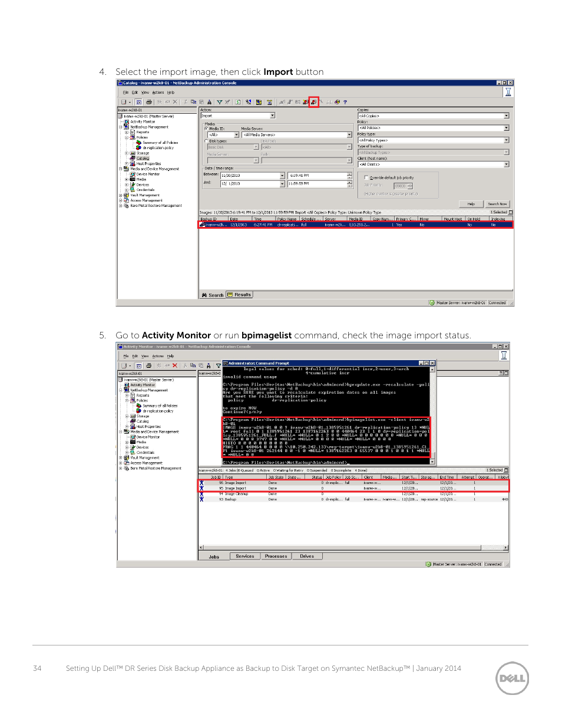Open Actions menu in Catalog window
Image resolution: width=562 pixels, height=728 pixels.
(x=158, y=93)
